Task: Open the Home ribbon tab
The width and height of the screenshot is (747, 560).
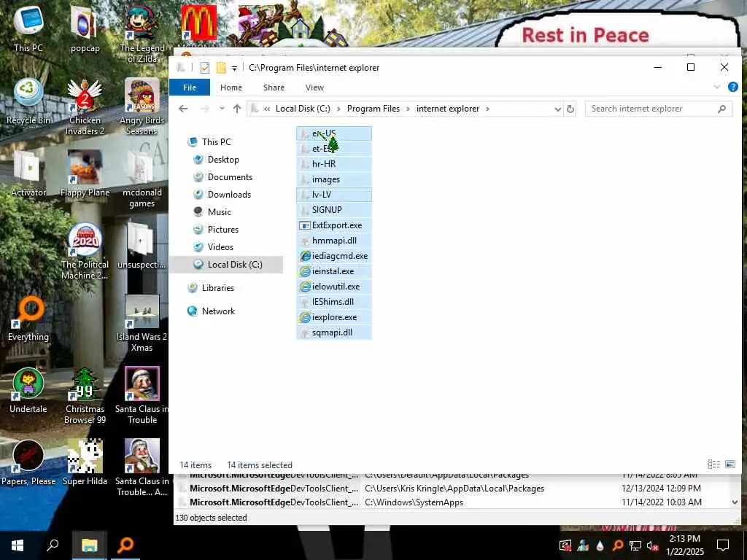Action: coord(231,87)
